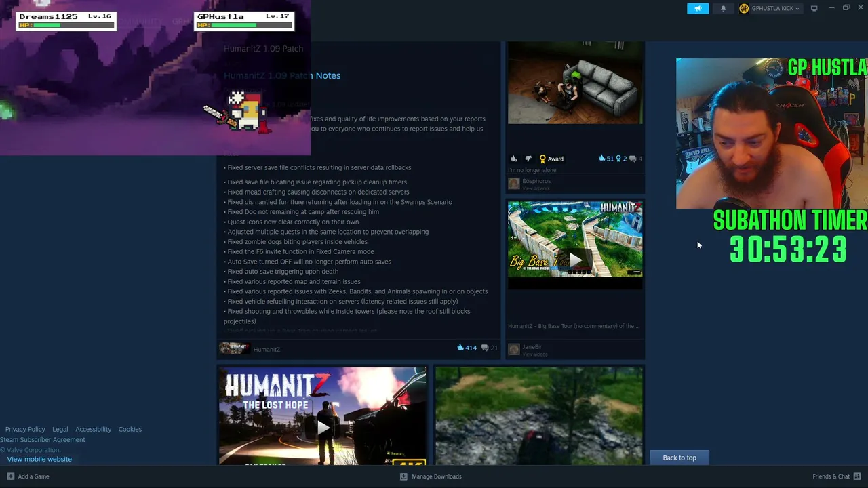The width and height of the screenshot is (868, 488).
Task: Click View videos under JaneEir
Action: click(x=535, y=354)
